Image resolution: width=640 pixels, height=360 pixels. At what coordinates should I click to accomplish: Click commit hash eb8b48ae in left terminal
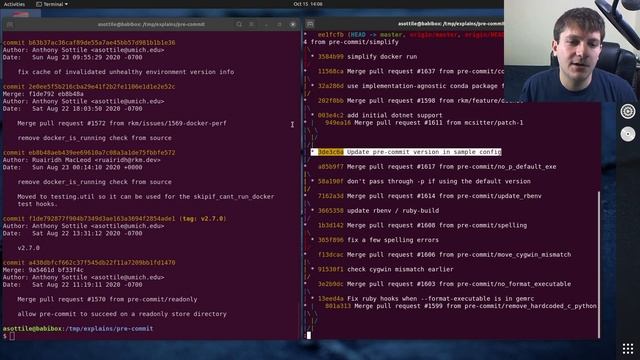tap(102, 153)
